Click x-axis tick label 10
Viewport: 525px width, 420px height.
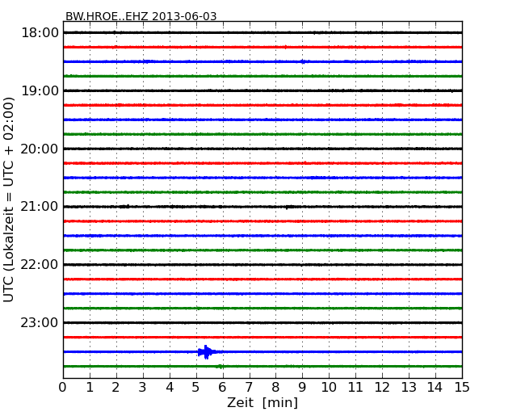click(x=329, y=387)
